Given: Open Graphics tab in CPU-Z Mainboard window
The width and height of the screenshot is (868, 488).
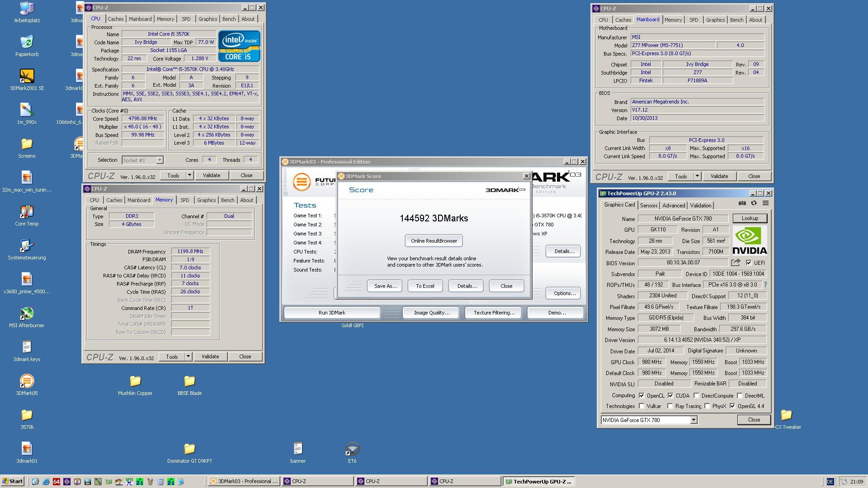Looking at the screenshot, I should coord(715,20).
